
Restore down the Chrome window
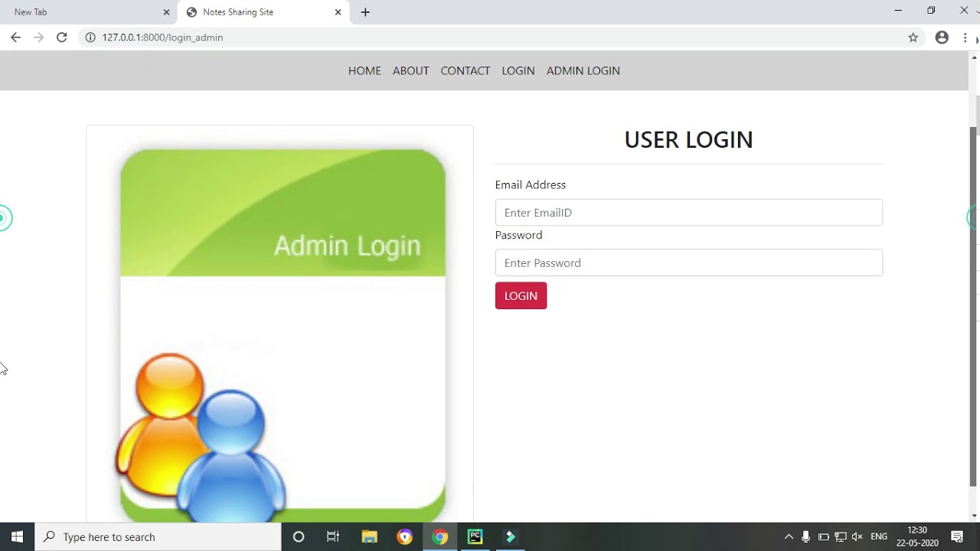tap(931, 11)
